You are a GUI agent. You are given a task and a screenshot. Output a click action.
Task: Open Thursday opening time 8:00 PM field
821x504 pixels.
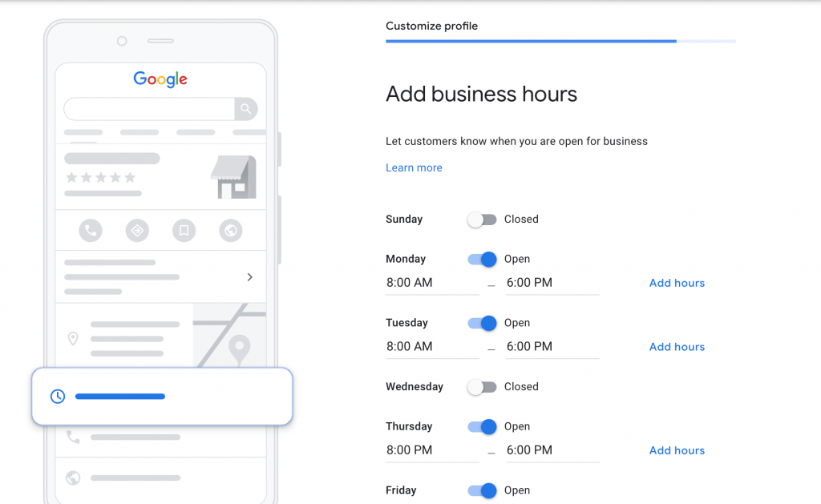click(x=432, y=450)
